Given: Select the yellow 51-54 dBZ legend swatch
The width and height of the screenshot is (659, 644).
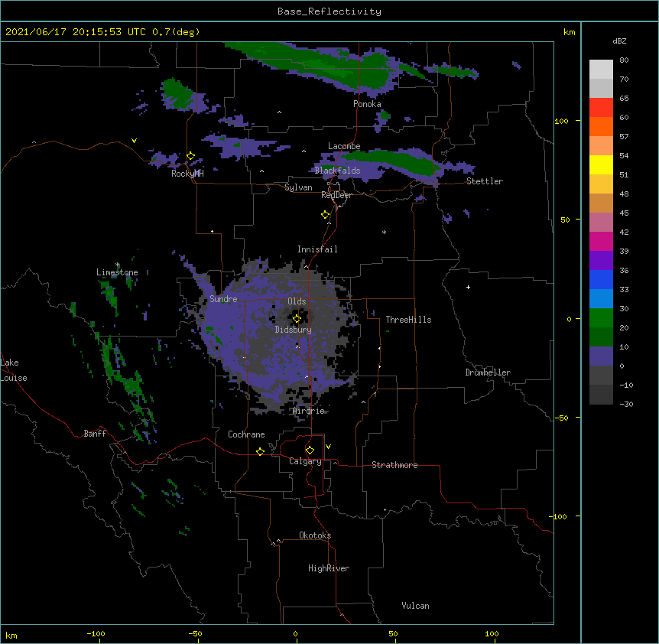Looking at the screenshot, I should coord(601,164).
